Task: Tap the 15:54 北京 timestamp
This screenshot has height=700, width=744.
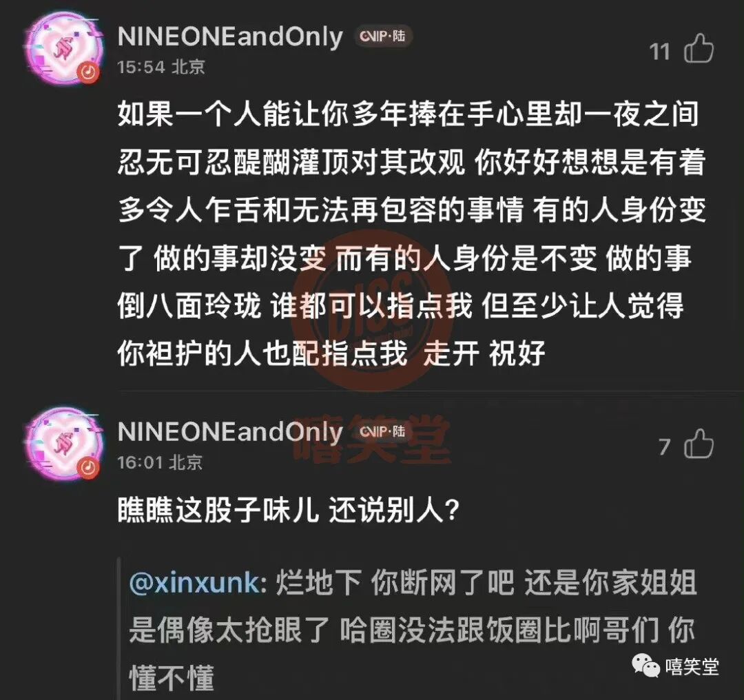Action: click(x=161, y=67)
